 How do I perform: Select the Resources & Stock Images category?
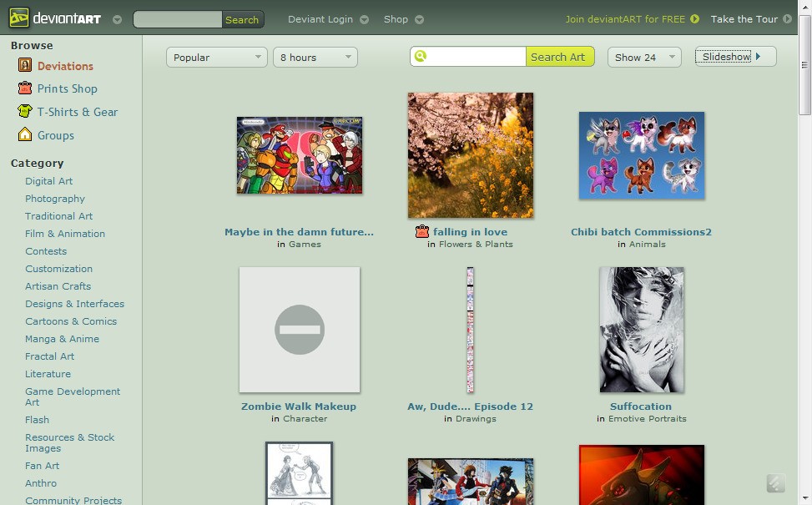click(70, 443)
